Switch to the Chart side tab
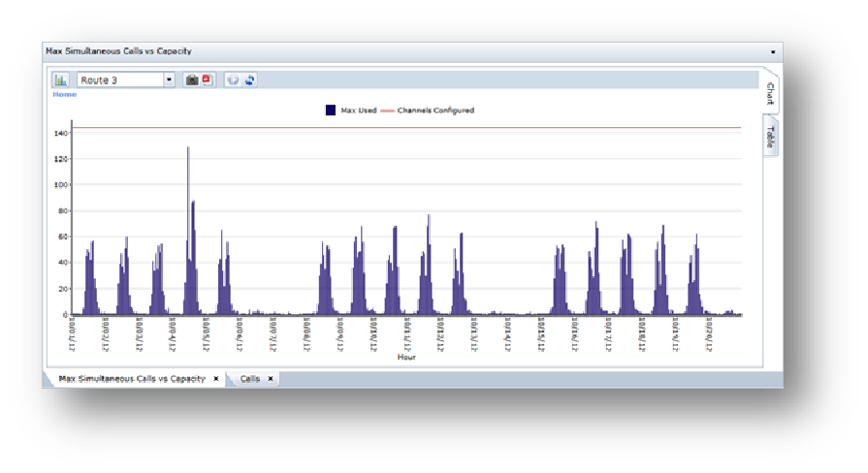Viewport: 868px width, 473px height. coord(770,93)
